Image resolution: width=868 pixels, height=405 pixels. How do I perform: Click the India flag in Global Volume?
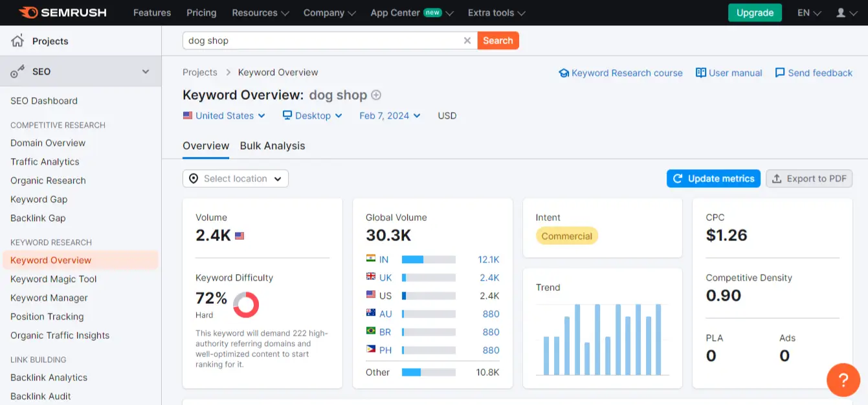371,259
